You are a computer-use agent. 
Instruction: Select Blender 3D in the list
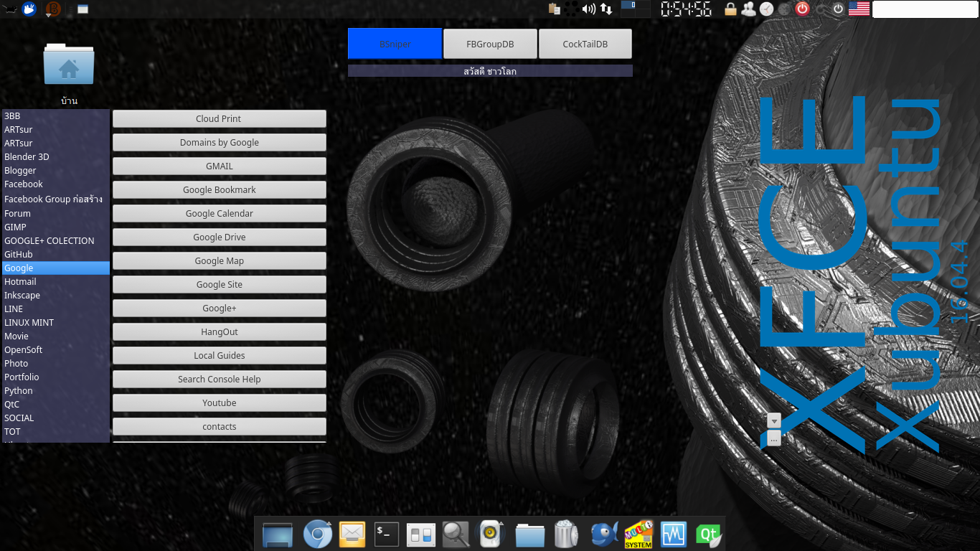[56, 156]
